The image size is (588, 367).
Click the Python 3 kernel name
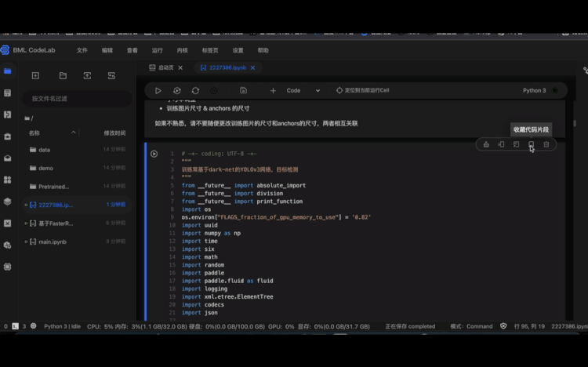click(535, 90)
